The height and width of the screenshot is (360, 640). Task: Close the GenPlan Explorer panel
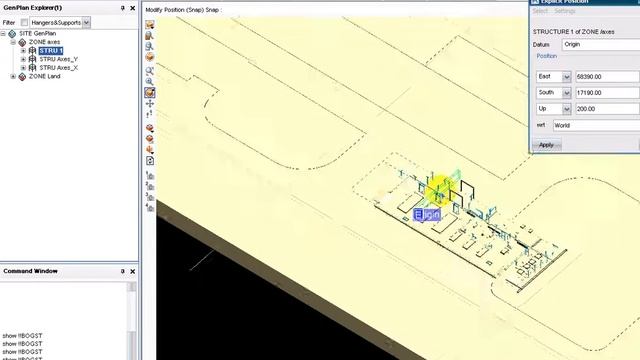(133, 8)
